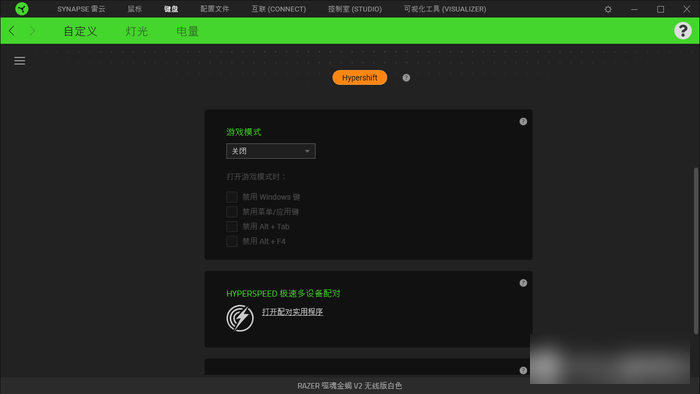
Task: Click the 打开配对实用程序 link
Action: pos(292,312)
